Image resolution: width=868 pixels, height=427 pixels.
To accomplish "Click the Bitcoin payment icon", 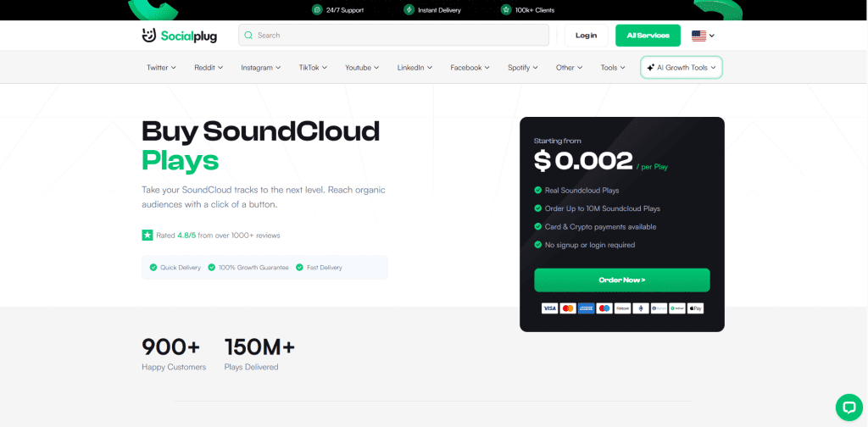I will click(x=622, y=308).
